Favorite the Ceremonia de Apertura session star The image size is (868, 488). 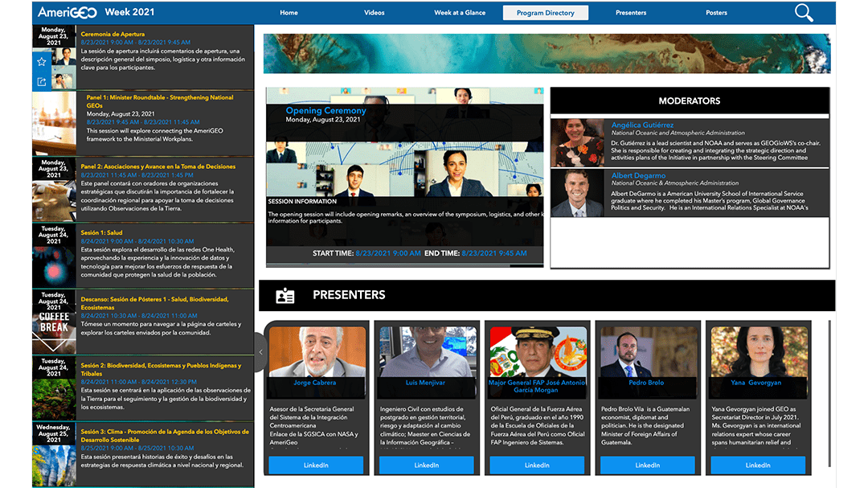42,61
